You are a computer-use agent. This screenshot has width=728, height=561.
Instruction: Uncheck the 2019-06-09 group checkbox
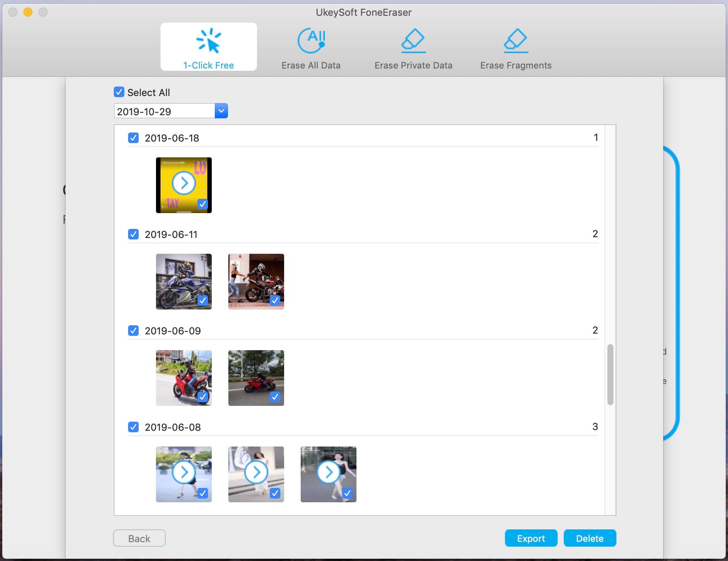click(133, 331)
